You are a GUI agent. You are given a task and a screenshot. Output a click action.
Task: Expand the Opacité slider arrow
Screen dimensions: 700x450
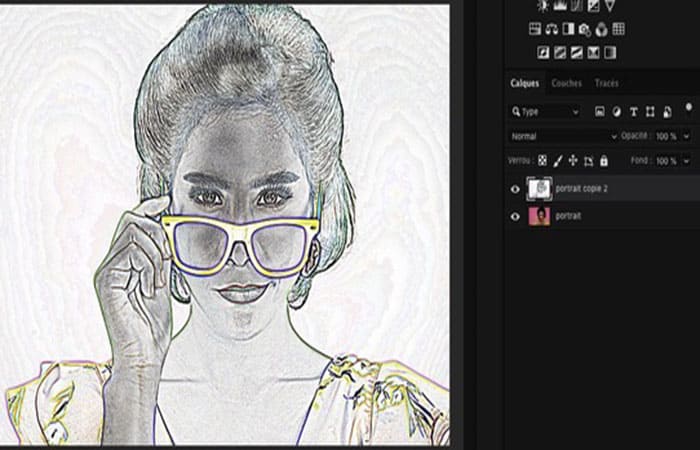coord(687,136)
